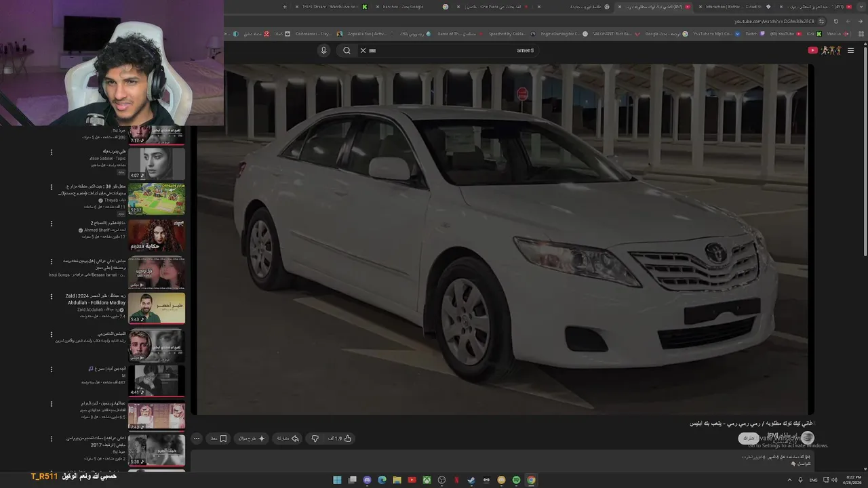Screen dimensions: 868x488
Task: Open options menu for Theyab 52:02 video
Action: [52, 187]
